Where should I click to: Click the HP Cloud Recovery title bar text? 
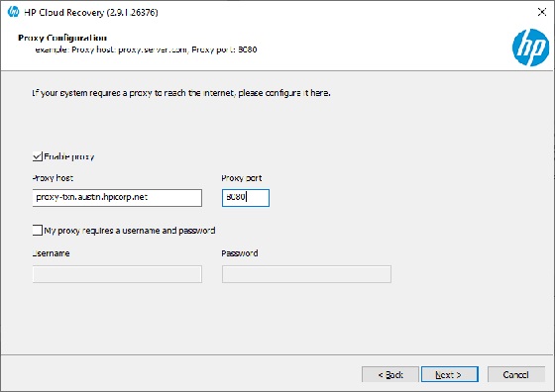(x=91, y=12)
